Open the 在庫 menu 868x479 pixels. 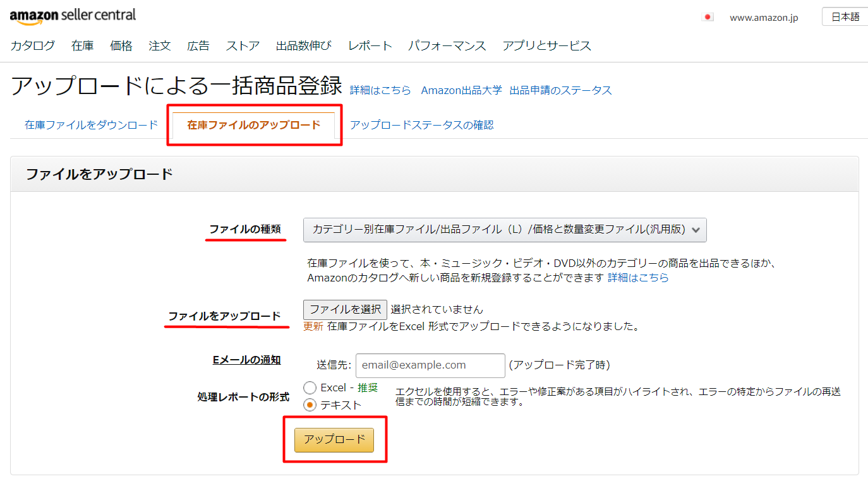[x=83, y=45]
